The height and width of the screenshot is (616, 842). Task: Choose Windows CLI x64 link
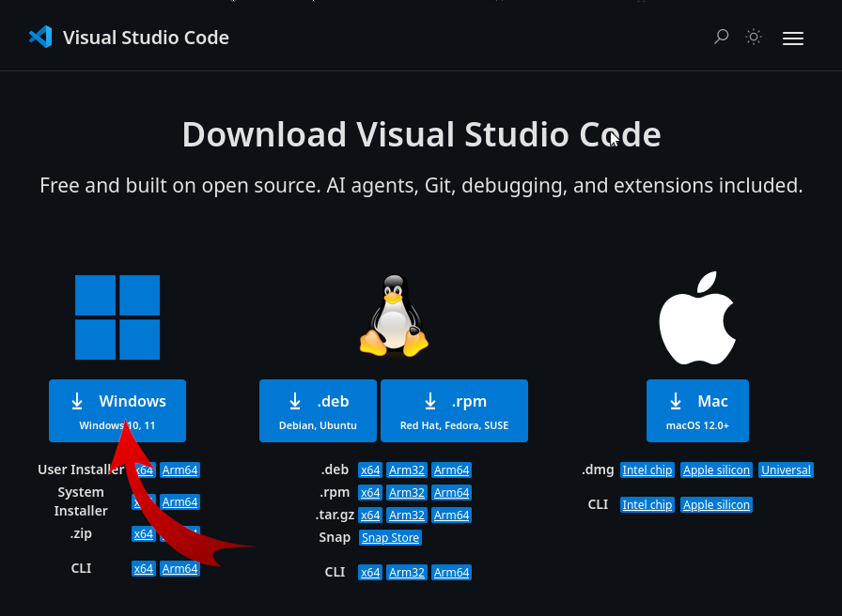(x=144, y=569)
